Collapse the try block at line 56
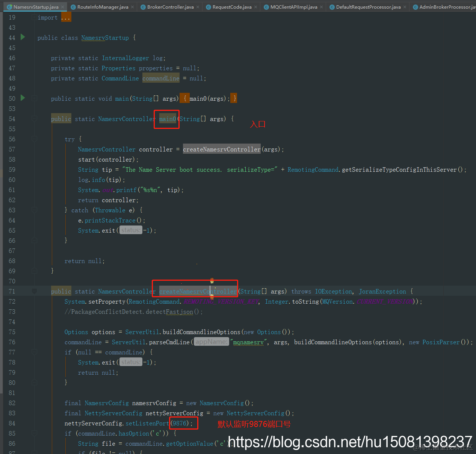The width and height of the screenshot is (476, 454). click(34, 139)
